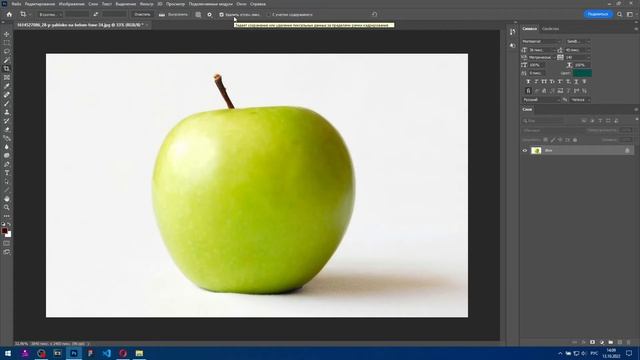Select the Pen tool
Viewport: 640px width, 360px height.
tap(7, 164)
